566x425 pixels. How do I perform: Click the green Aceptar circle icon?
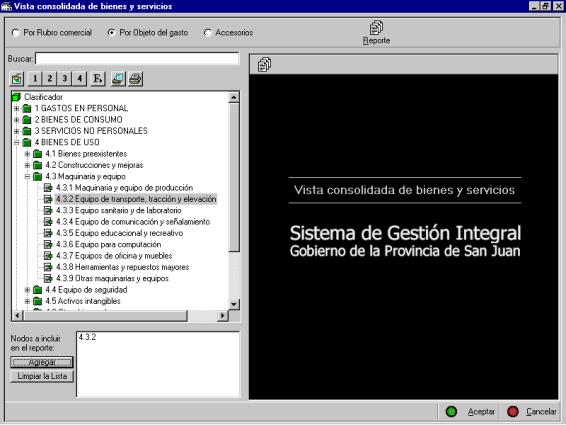click(451, 412)
